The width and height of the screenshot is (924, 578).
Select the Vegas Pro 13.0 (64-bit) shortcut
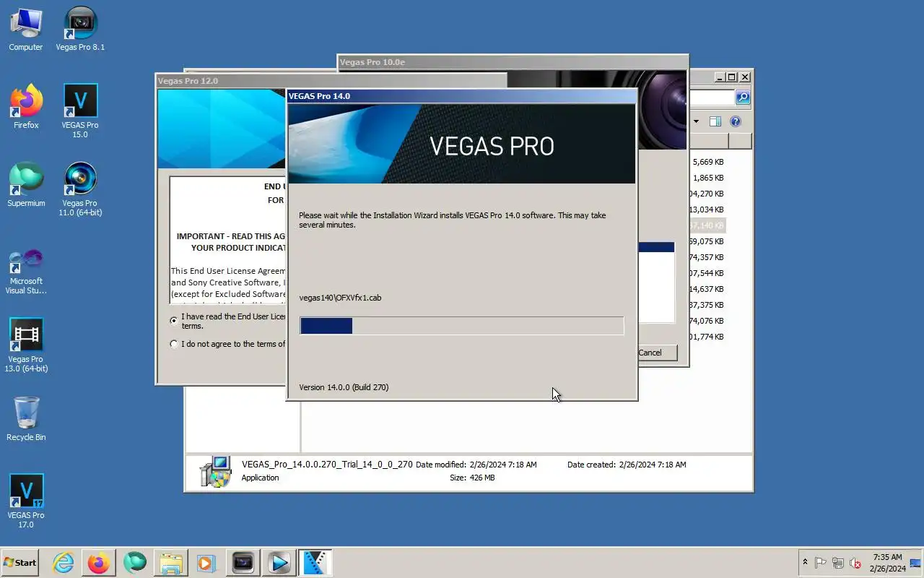coord(26,345)
